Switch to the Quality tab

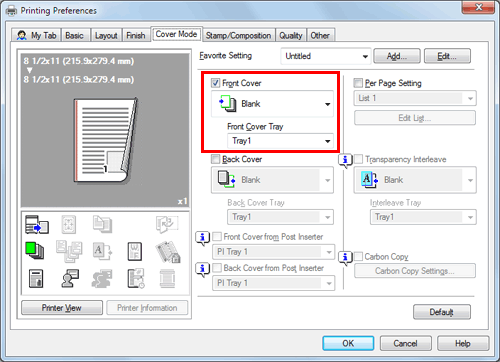point(291,35)
